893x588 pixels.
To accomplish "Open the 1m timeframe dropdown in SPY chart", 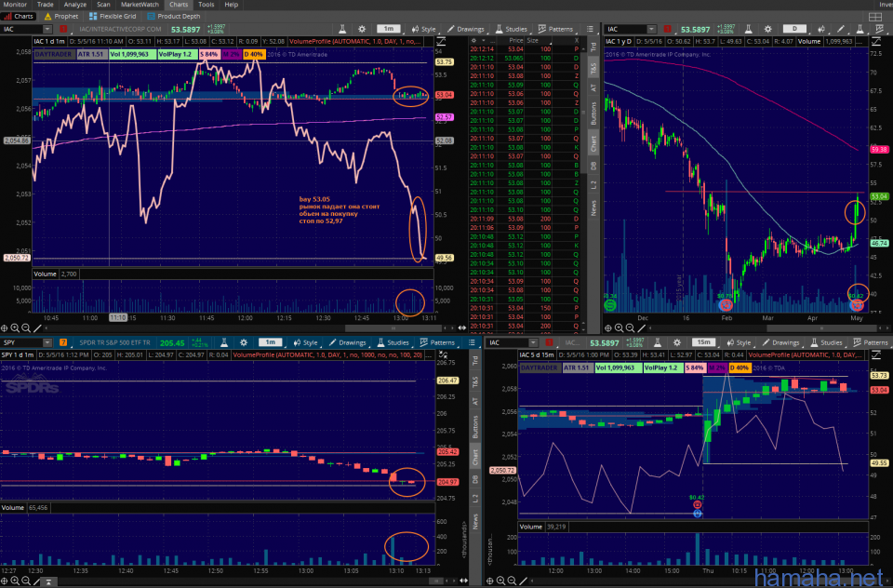I will (x=270, y=341).
